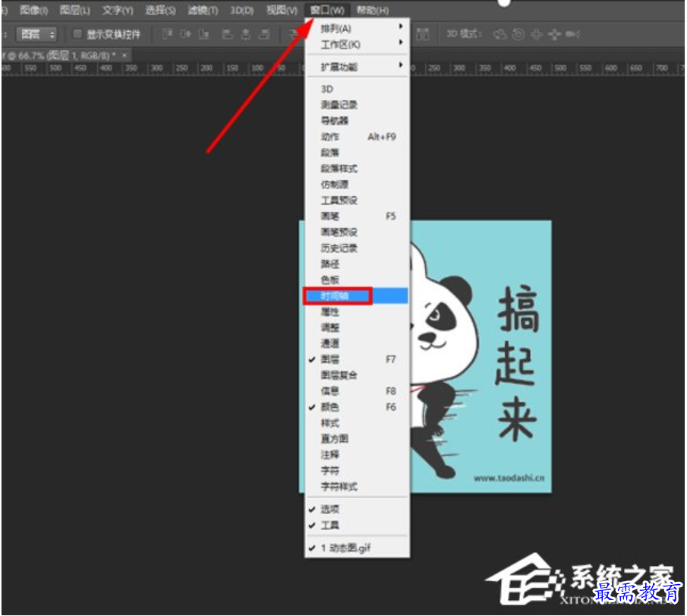Choose 仿制源 in the Window menu
Image resolution: width=687 pixels, height=616 pixels.
(x=357, y=185)
